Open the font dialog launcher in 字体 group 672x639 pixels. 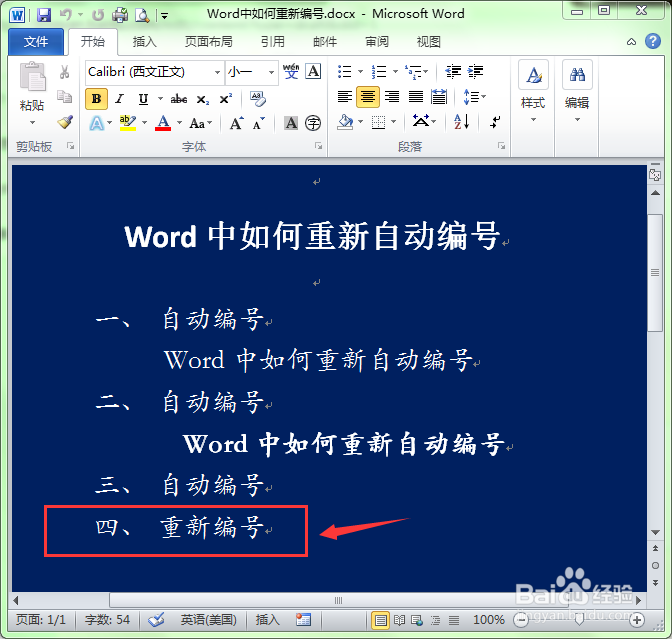[x=318, y=146]
